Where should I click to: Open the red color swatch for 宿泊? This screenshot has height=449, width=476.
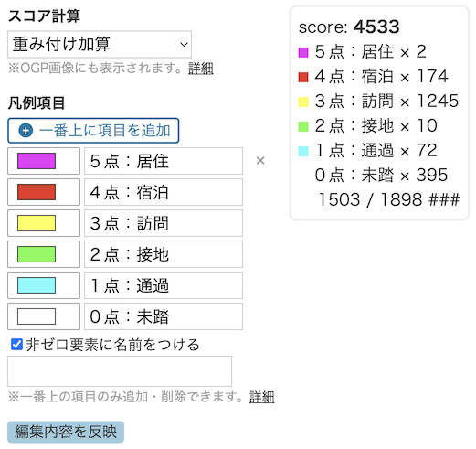point(44,192)
